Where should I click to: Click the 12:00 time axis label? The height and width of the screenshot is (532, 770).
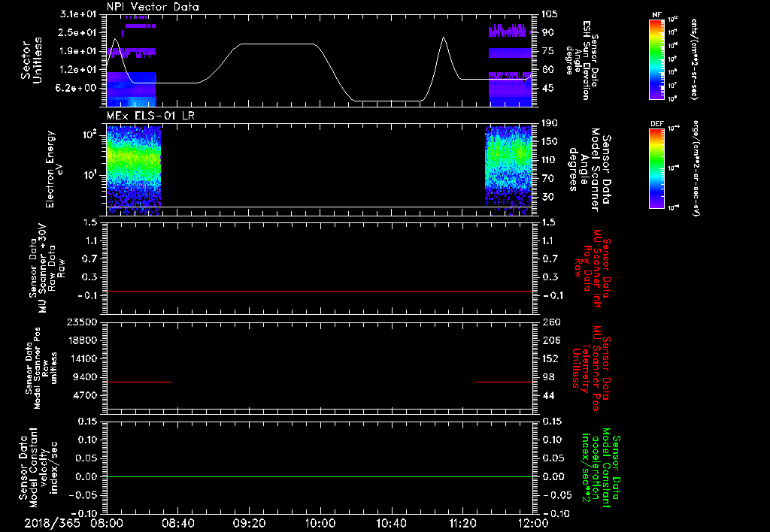pyautogui.click(x=533, y=523)
